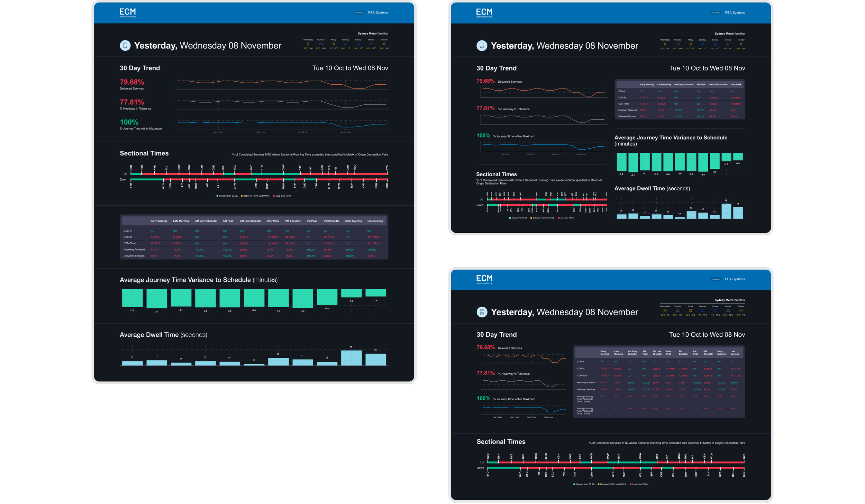The image size is (865, 504).
Task: Click Sunday's rain weather icon in left panel
Action: 358,44
